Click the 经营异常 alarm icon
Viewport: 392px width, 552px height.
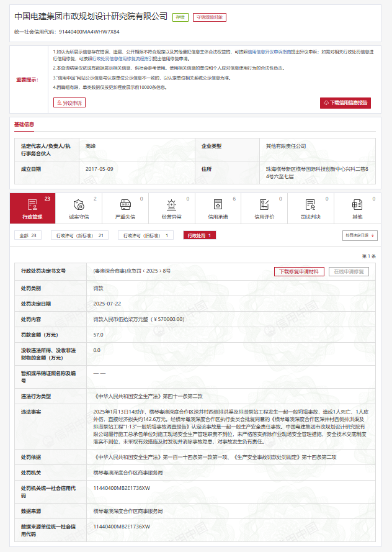pyautogui.click(x=171, y=204)
